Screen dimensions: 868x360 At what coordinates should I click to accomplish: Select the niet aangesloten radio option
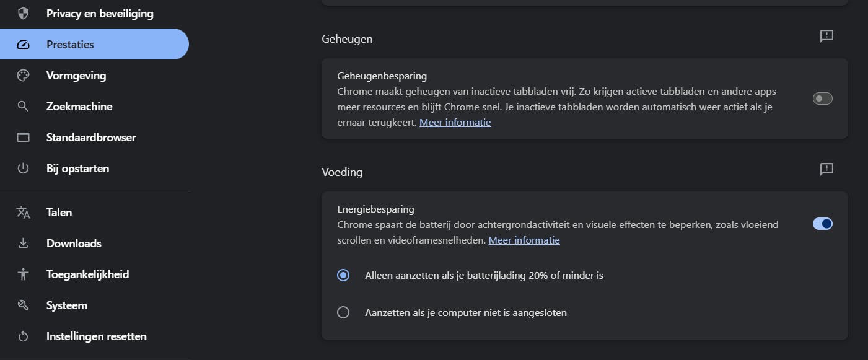click(343, 313)
